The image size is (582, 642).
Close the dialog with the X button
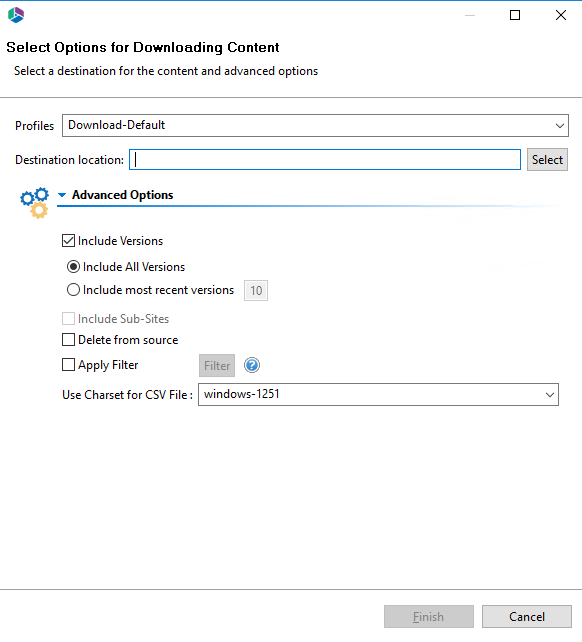pyautogui.click(x=561, y=15)
